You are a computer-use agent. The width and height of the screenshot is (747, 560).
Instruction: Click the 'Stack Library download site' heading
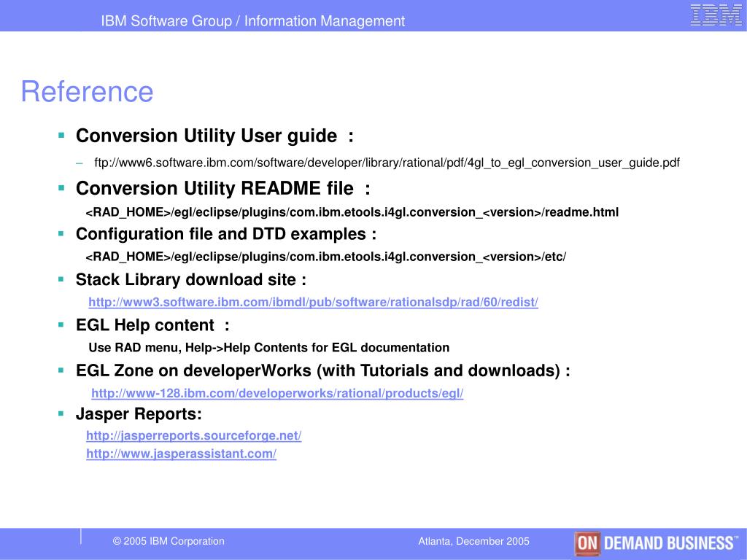tap(191, 280)
